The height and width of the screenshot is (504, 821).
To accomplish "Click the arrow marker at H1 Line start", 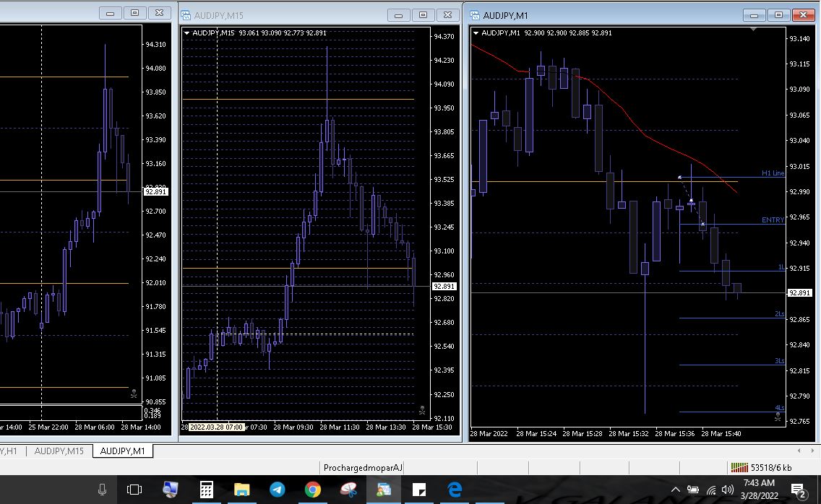I will [x=679, y=178].
